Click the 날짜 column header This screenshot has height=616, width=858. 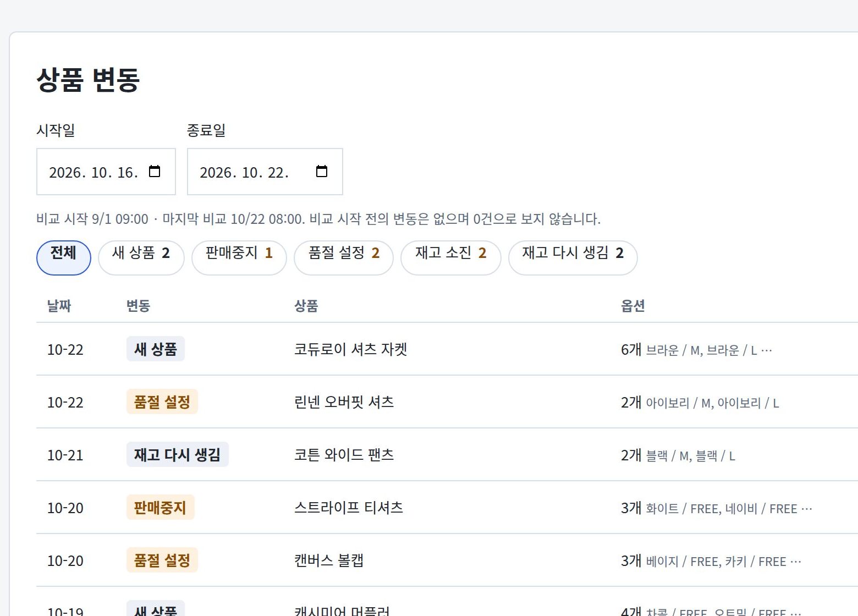pos(59,306)
